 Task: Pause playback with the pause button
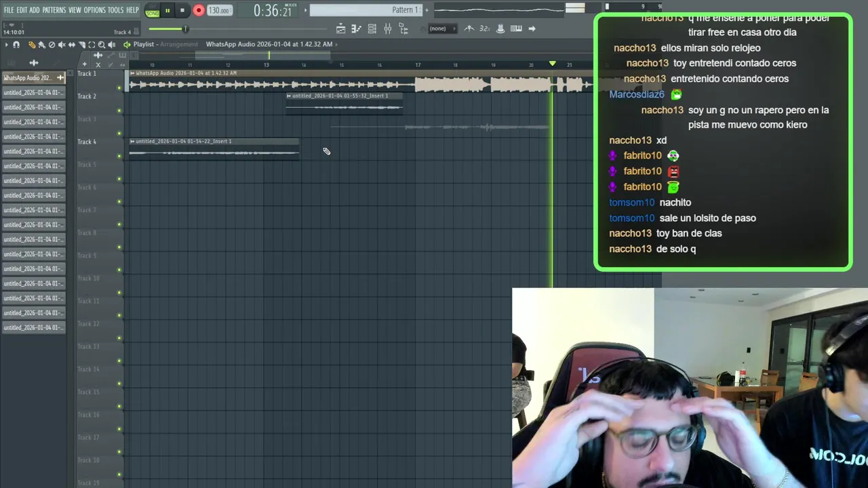point(167,10)
